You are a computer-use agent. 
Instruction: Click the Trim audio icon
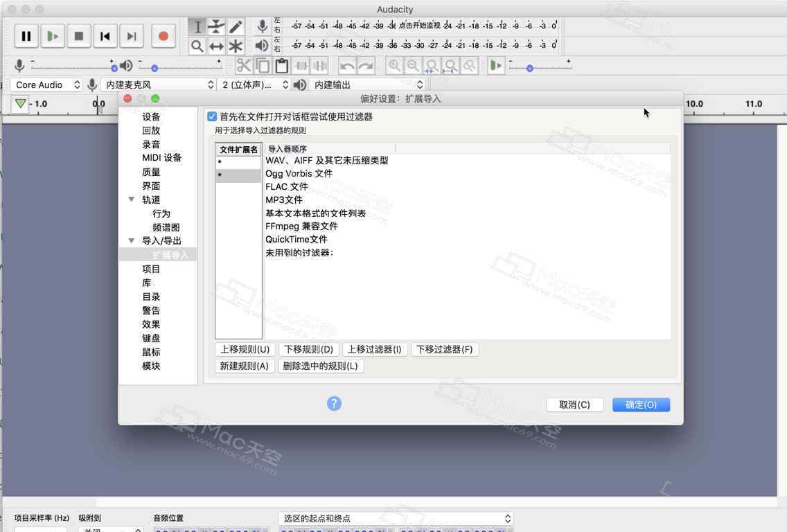coord(301,66)
